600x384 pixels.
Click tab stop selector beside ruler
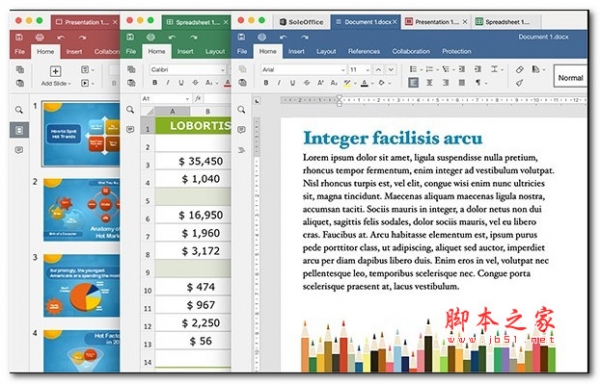257,101
